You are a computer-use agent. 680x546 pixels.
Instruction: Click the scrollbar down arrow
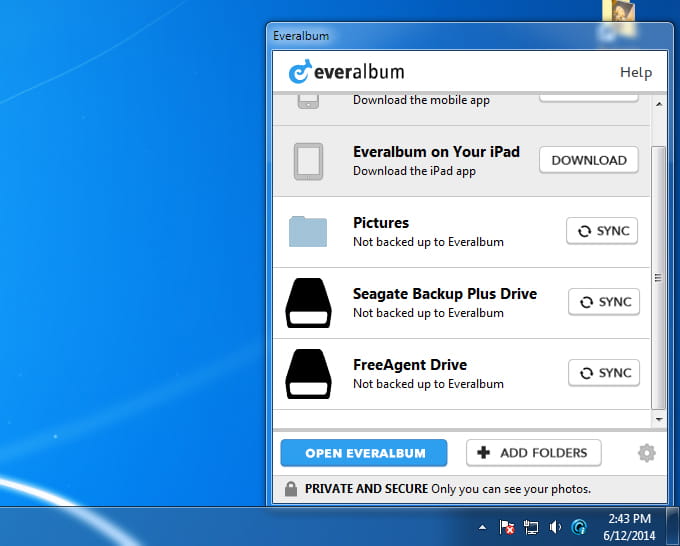[659, 419]
